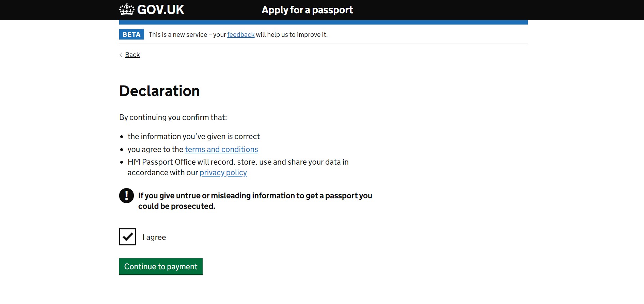
Task: Go back using the Back link
Action: pyautogui.click(x=132, y=55)
